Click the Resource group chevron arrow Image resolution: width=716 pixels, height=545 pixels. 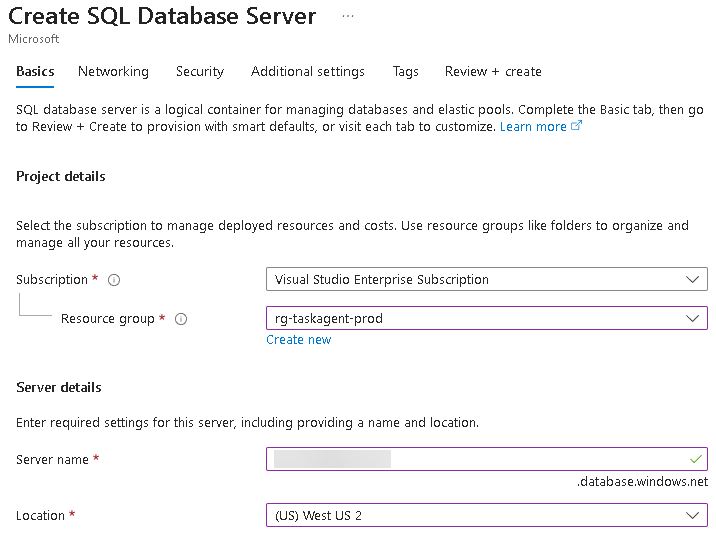pyautogui.click(x=693, y=318)
